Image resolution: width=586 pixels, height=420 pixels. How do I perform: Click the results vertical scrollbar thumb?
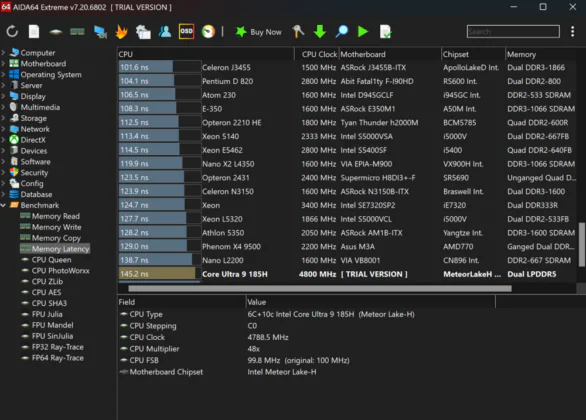(x=582, y=245)
